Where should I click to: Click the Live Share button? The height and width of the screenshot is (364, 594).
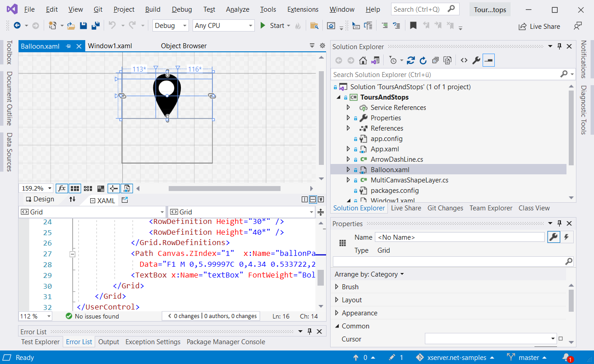pos(539,27)
